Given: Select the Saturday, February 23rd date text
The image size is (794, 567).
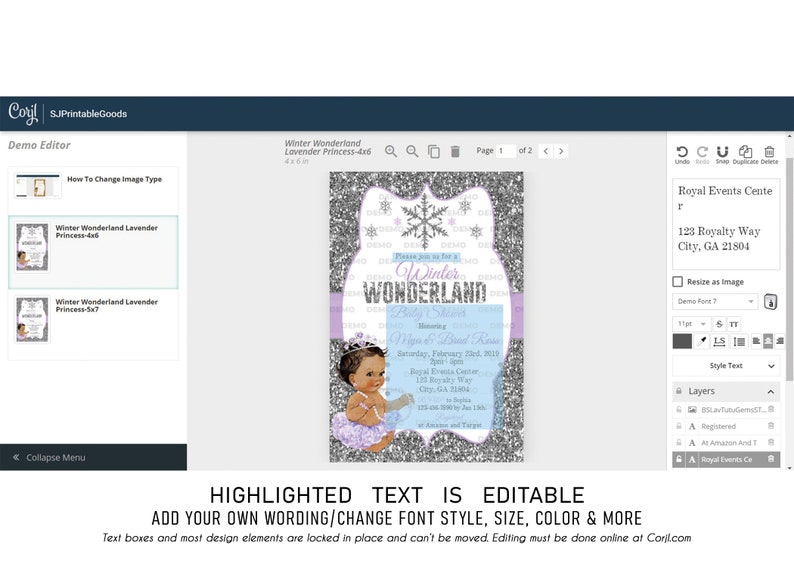Looking at the screenshot, I should pos(448,353).
